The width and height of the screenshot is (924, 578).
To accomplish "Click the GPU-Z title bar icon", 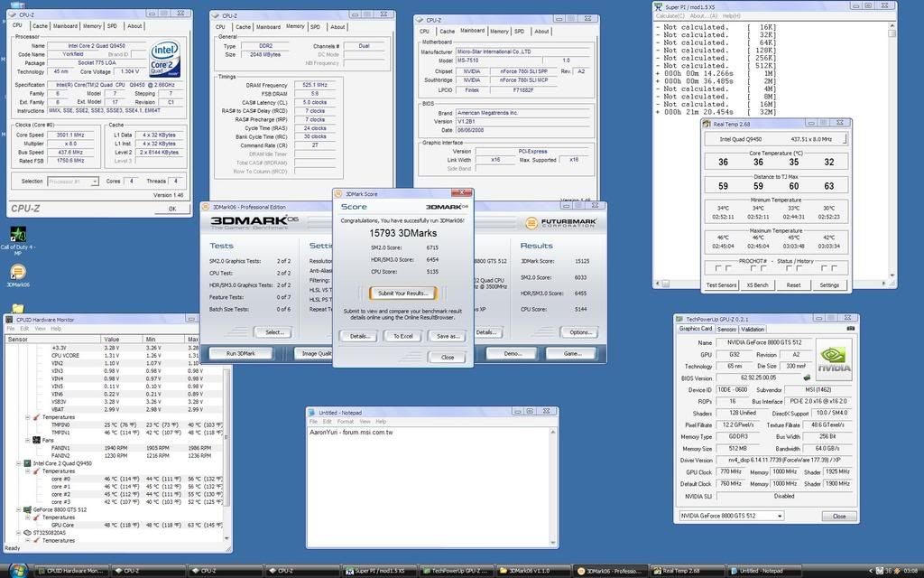I will click(679, 319).
